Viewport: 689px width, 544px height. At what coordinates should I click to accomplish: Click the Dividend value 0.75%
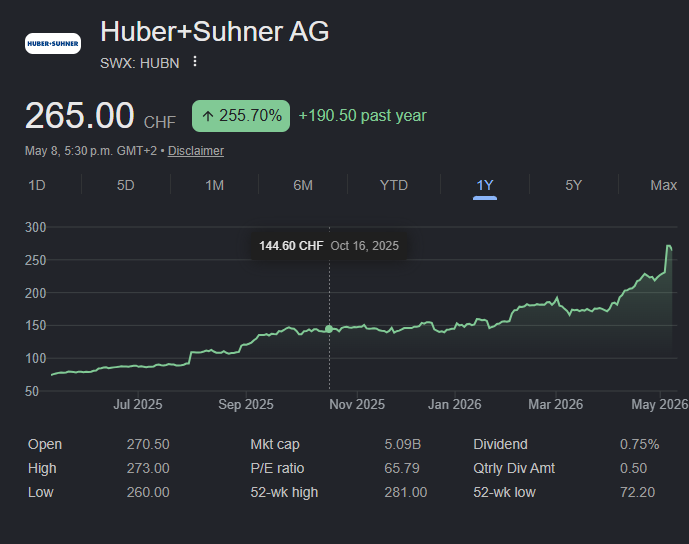(639, 444)
